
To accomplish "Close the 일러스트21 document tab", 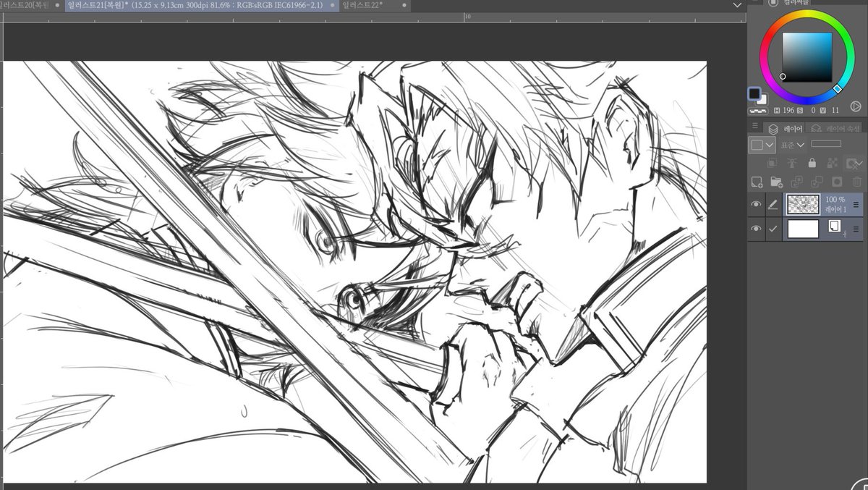I will pyautogui.click(x=333, y=5).
